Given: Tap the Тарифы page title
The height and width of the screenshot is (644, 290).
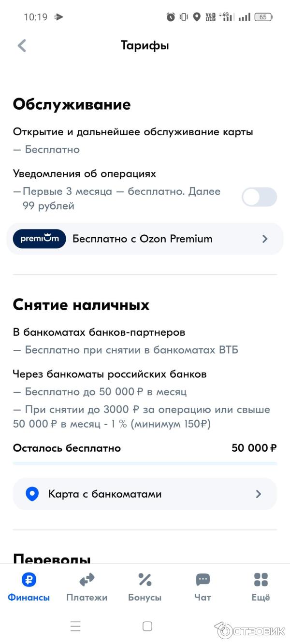Looking at the screenshot, I should [145, 46].
